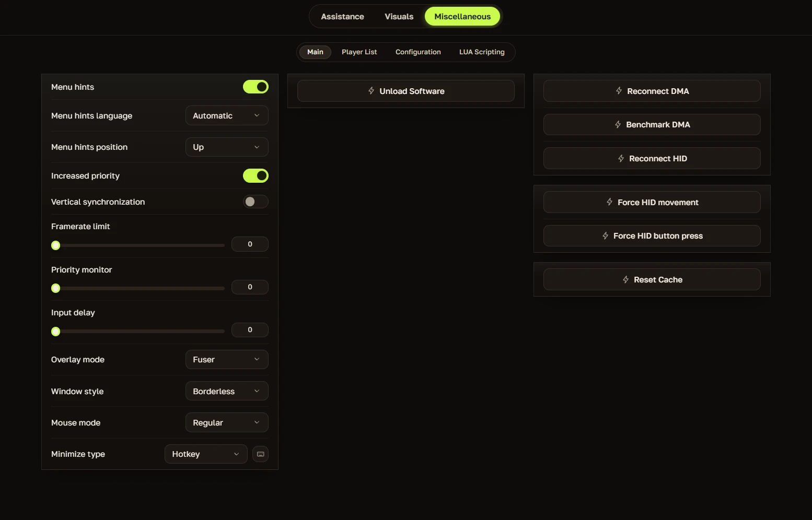Open the Player List sub-tab
The height and width of the screenshot is (520, 812).
pyautogui.click(x=359, y=52)
